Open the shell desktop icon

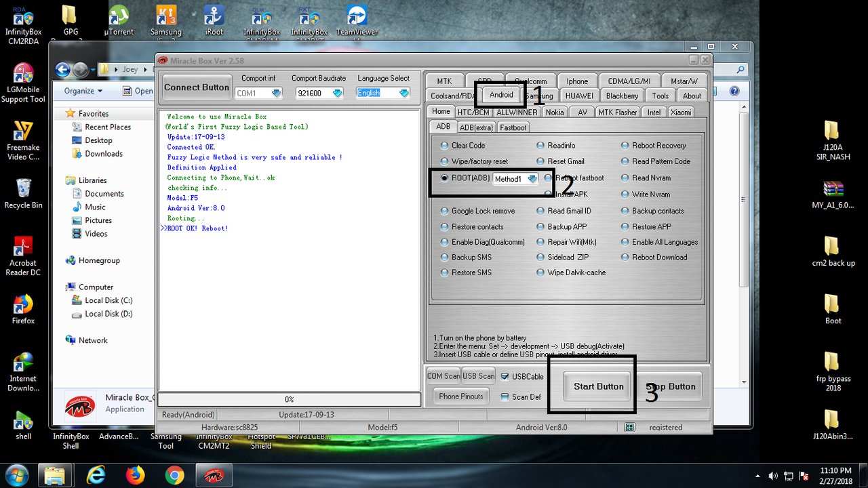tap(23, 426)
